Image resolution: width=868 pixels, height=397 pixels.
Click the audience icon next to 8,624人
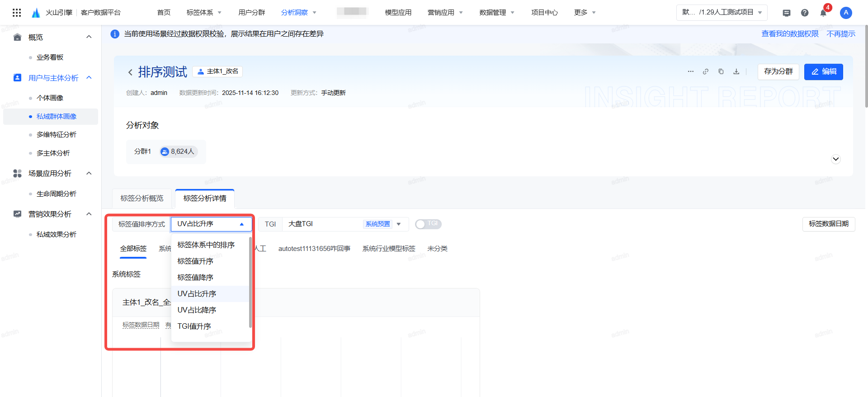pyautogui.click(x=165, y=152)
